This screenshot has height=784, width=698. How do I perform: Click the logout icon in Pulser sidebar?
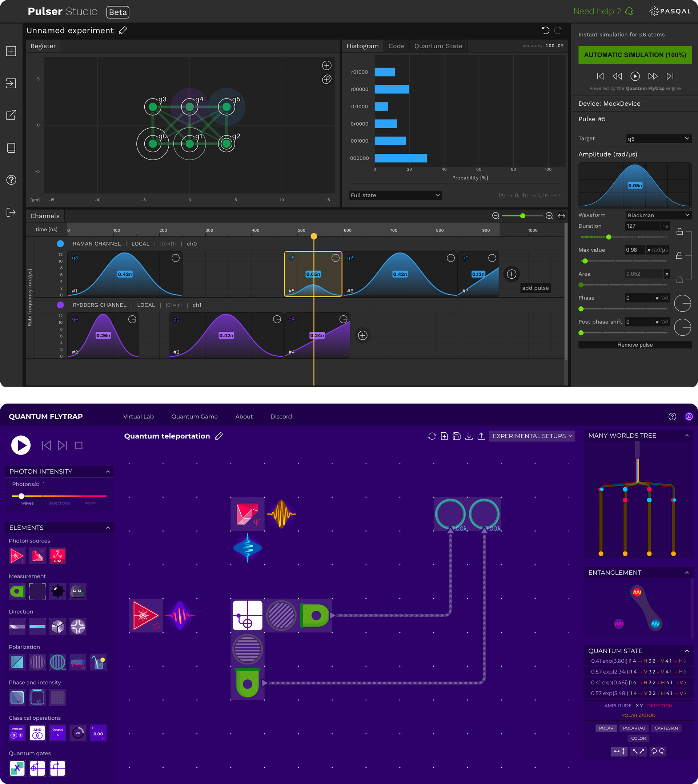coord(11,212)
